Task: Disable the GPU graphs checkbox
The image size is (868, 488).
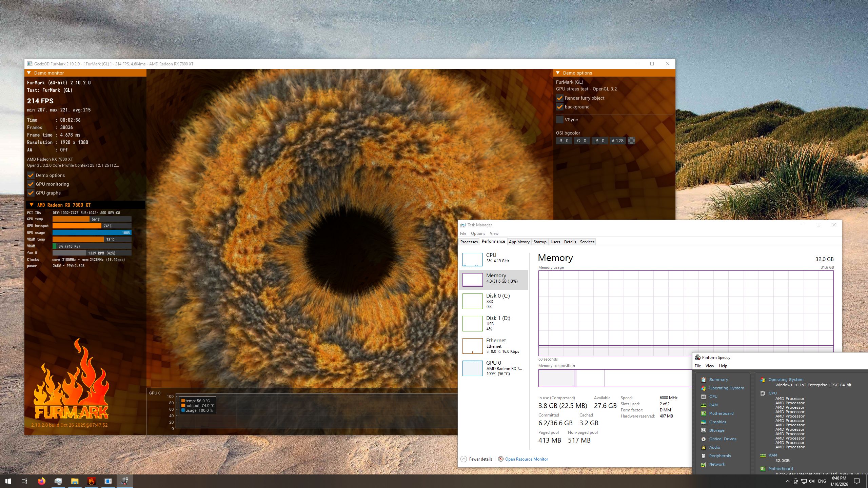Action: 31,193
